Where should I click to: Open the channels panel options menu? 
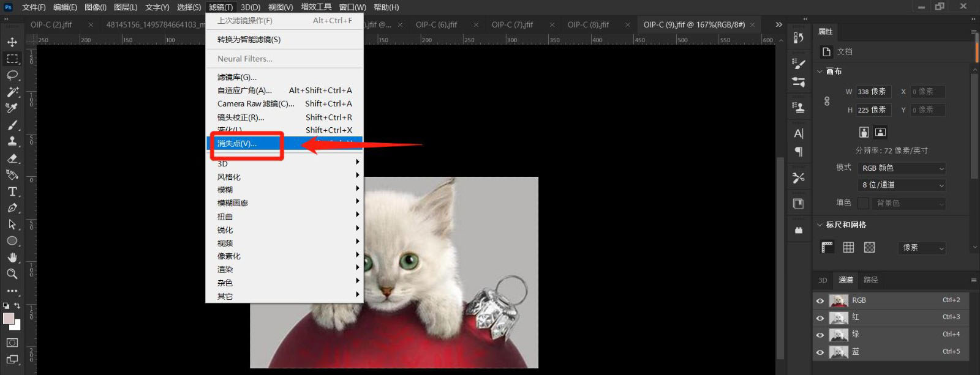pos(973,280)
